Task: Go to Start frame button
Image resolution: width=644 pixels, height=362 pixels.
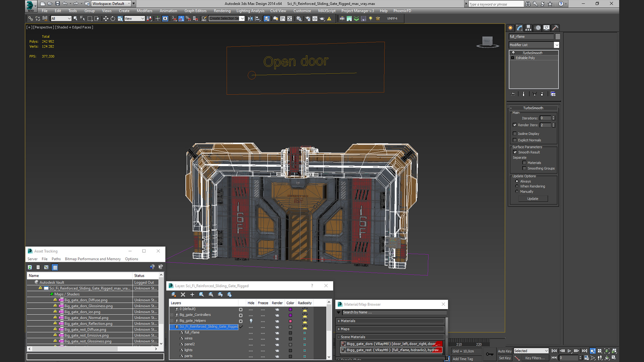Action: pyautogui.click(x=554, y=351)
